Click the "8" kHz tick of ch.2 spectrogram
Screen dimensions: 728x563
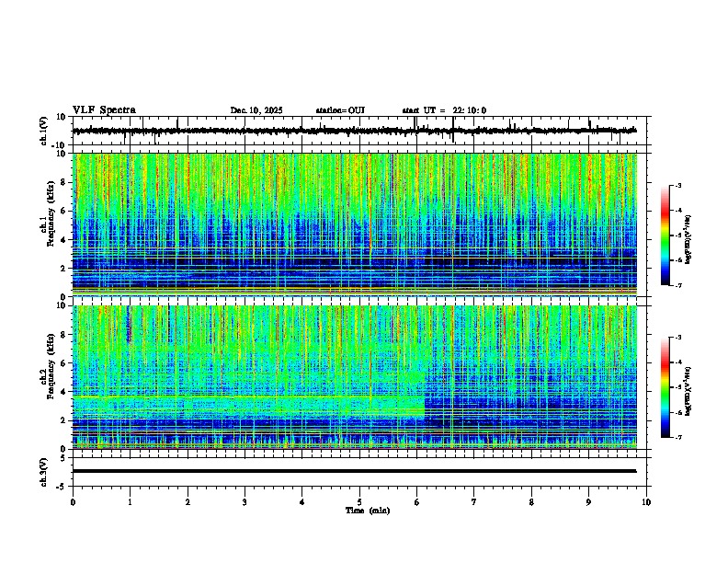point(64,335)
